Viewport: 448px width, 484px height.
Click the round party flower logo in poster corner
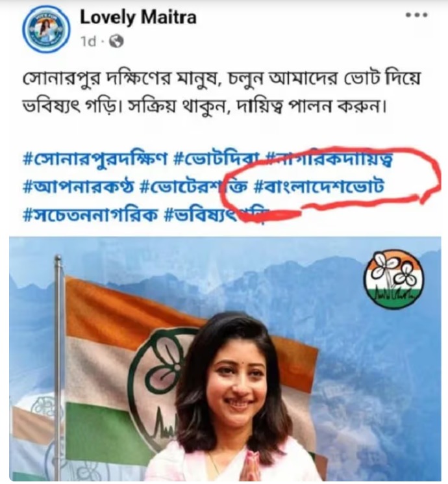[393, 279]
